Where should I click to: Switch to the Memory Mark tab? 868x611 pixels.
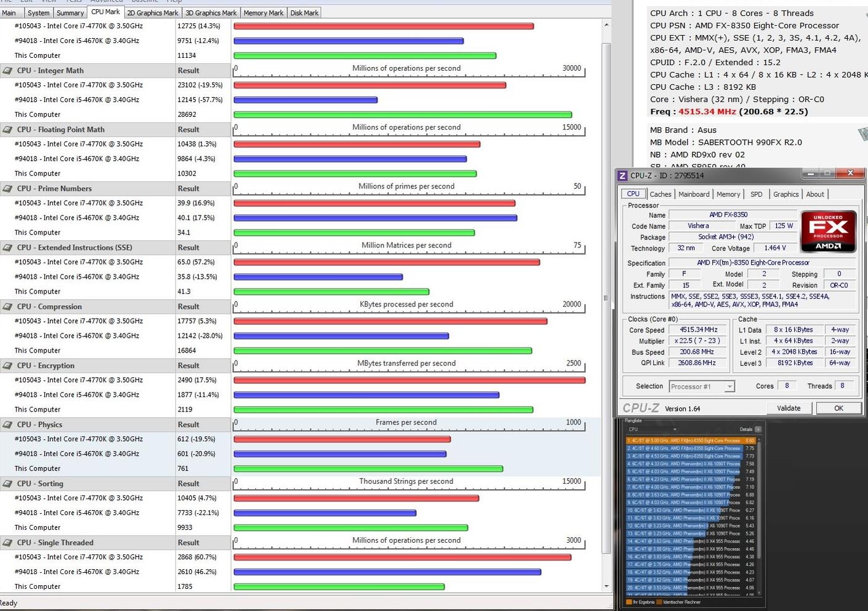pyautogui.click(x=263, y=13)
